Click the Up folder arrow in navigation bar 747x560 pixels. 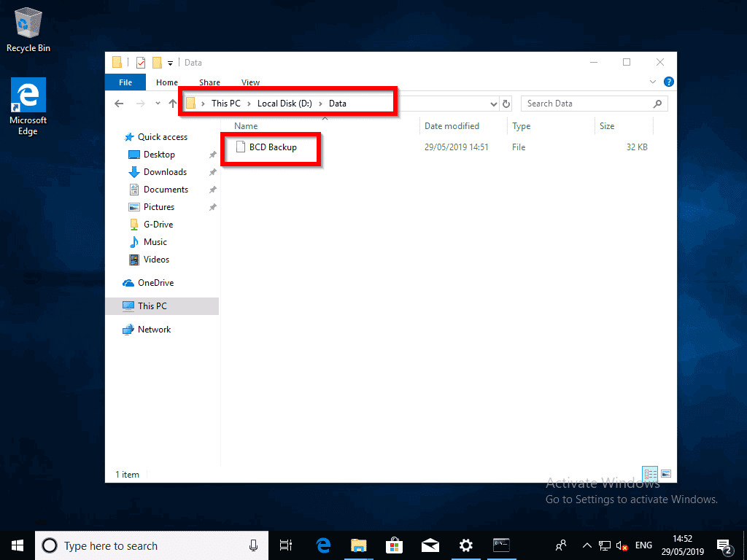[x=173, y=104]
